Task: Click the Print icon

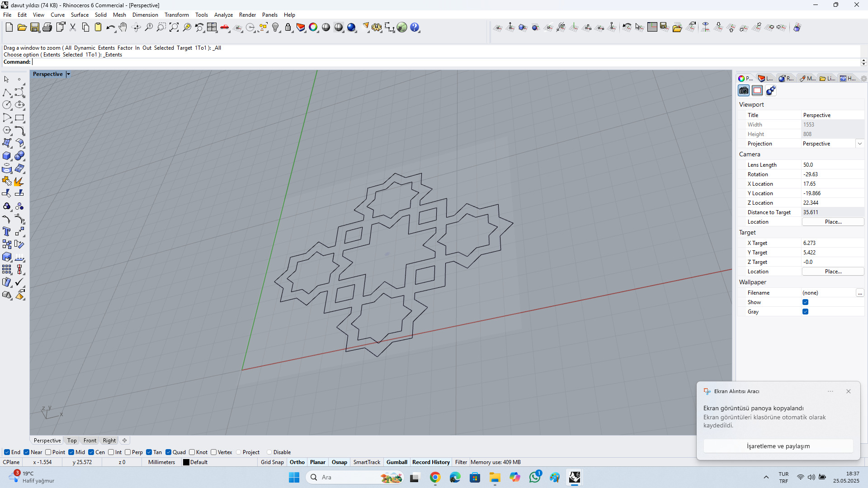Action: 47,28
